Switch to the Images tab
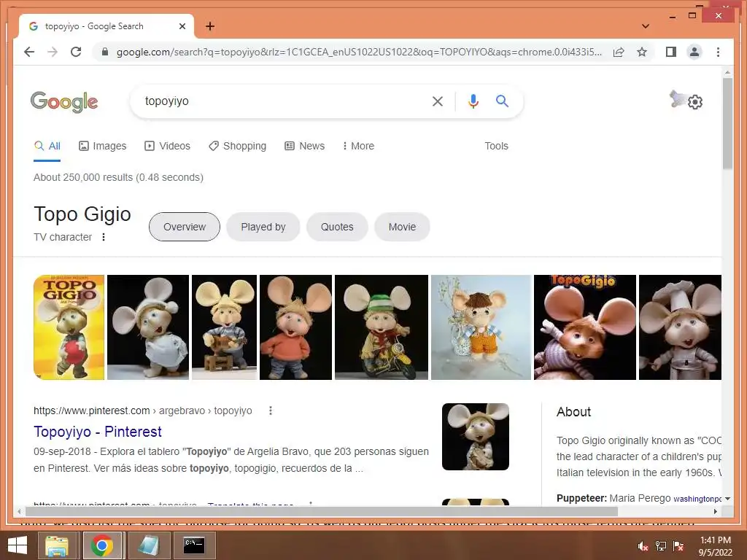 102,146
